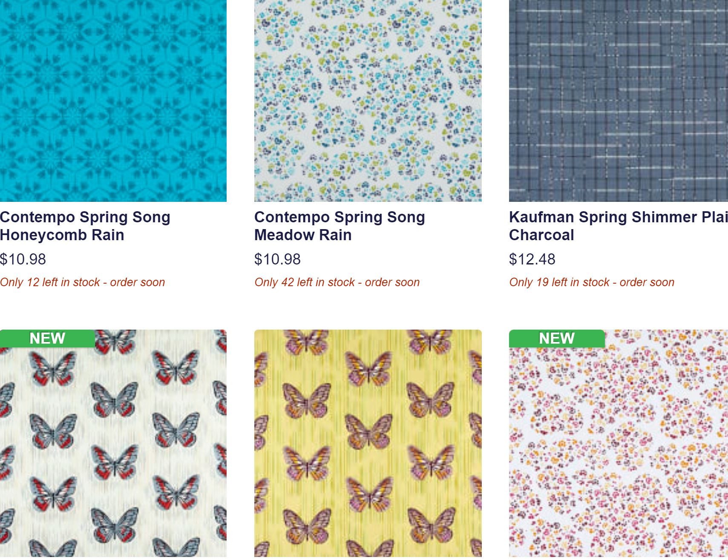
Task: Click the Only 19 left in stock notice
Action: pyautogui.click(x=592, y=281)
